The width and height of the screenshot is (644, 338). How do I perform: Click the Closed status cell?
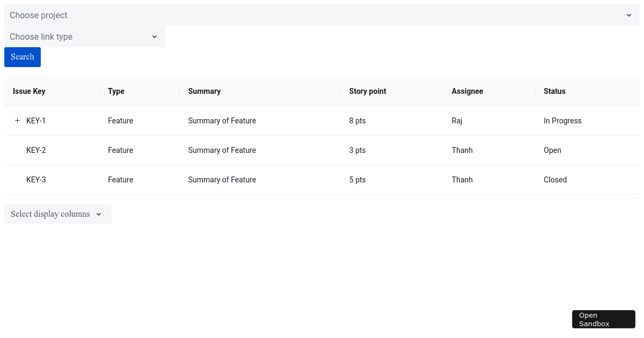click(555, 180)
